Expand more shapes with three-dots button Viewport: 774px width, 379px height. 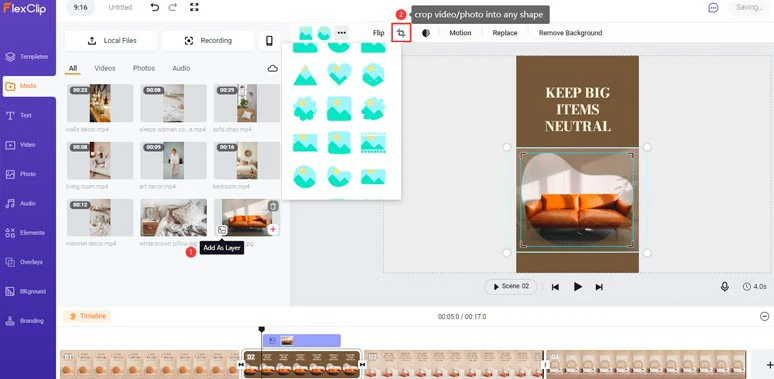(342, 33)
